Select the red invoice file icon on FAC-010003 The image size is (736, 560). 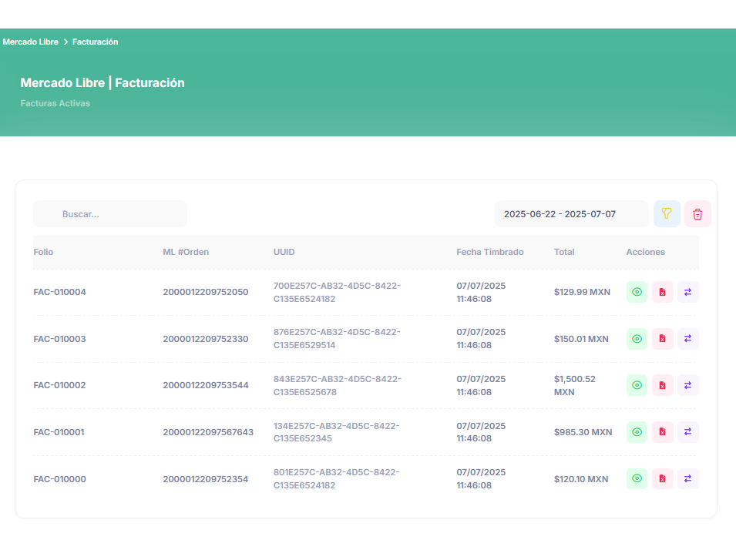[x=662, y=339]
